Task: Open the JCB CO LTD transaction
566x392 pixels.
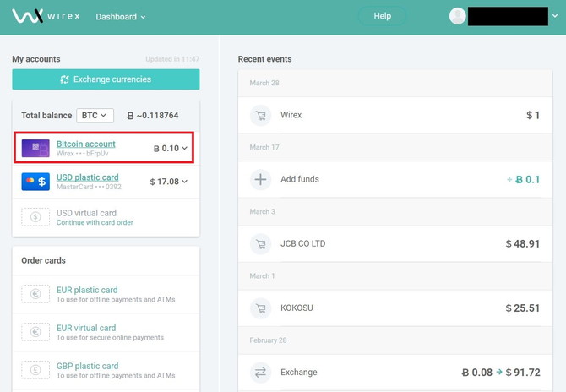Action: [x=395, y=243]
